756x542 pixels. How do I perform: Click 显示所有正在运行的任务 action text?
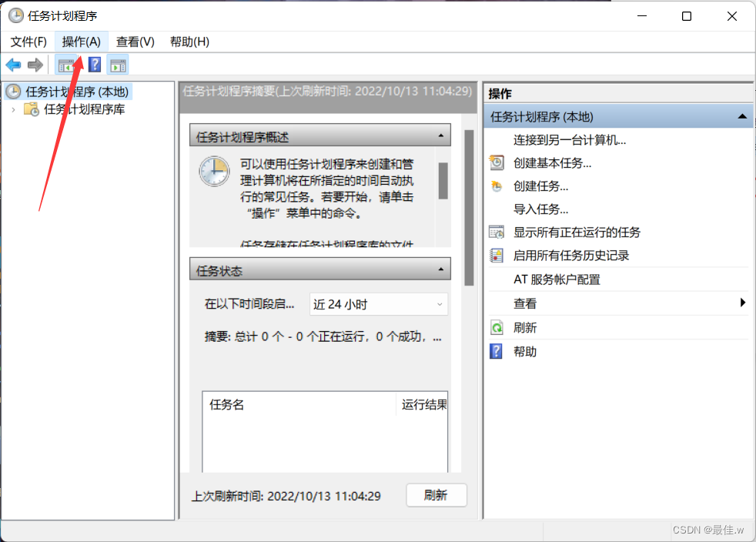pyautogui.click(x=577, y=233)
